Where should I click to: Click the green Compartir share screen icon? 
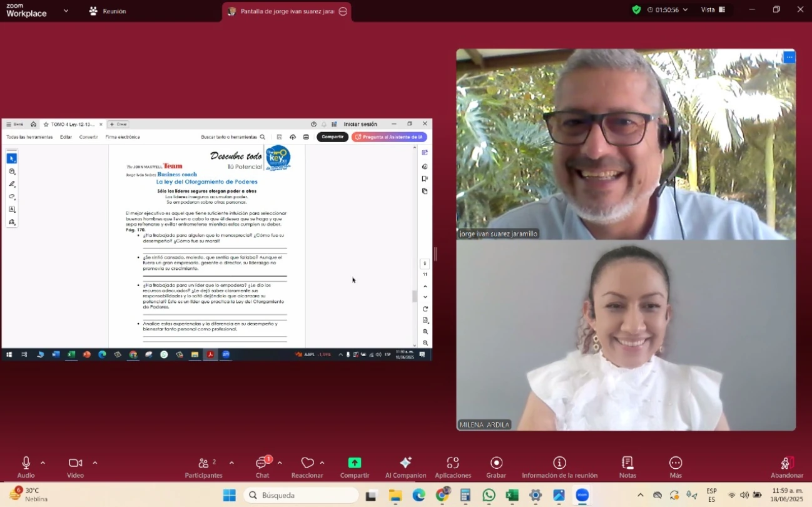click(355, 463)
